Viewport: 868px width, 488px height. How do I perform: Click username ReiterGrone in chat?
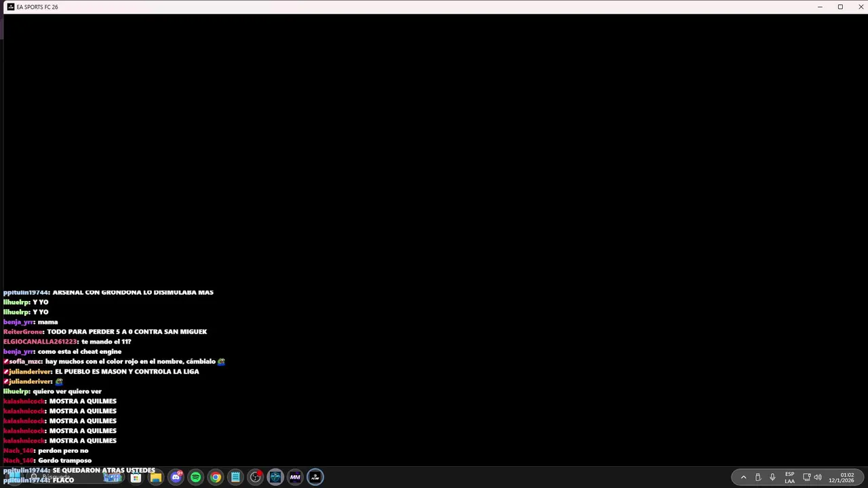click(x=23, y=331)
